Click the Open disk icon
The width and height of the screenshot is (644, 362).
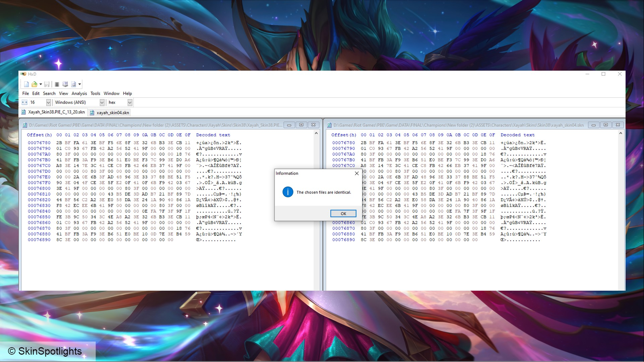65,84
